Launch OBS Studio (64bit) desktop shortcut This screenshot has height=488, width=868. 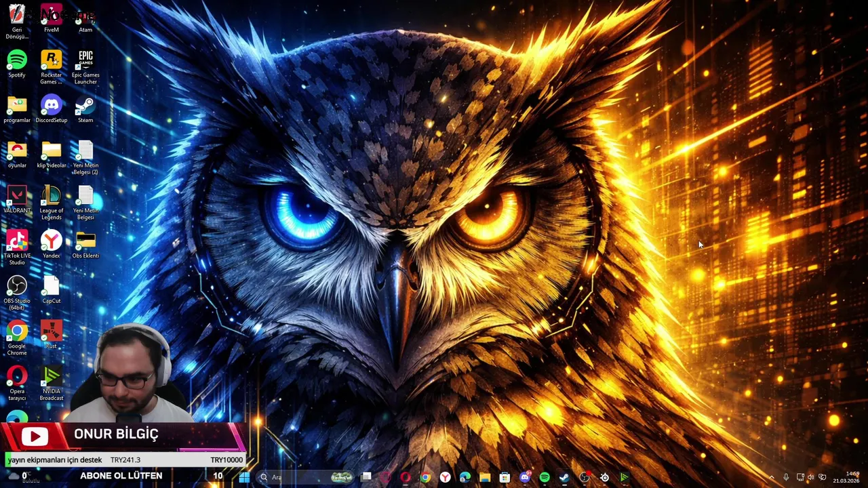point(17,293)
